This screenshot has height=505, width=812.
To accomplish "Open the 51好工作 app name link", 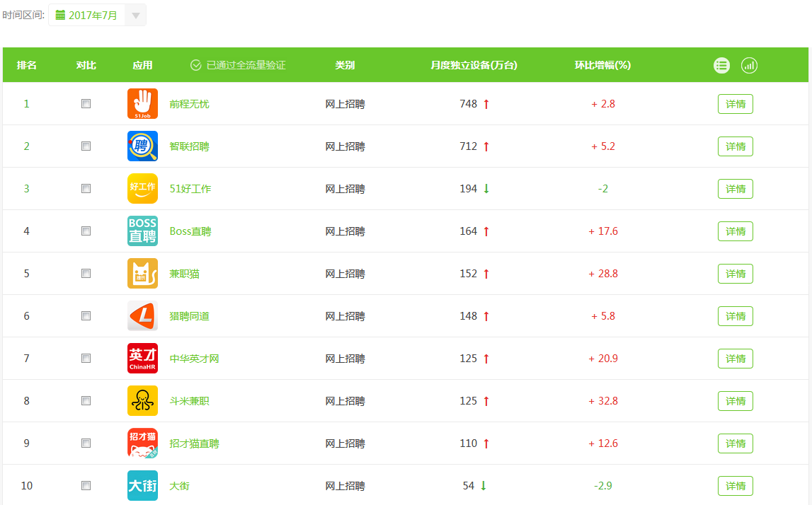I will point(190,189).
